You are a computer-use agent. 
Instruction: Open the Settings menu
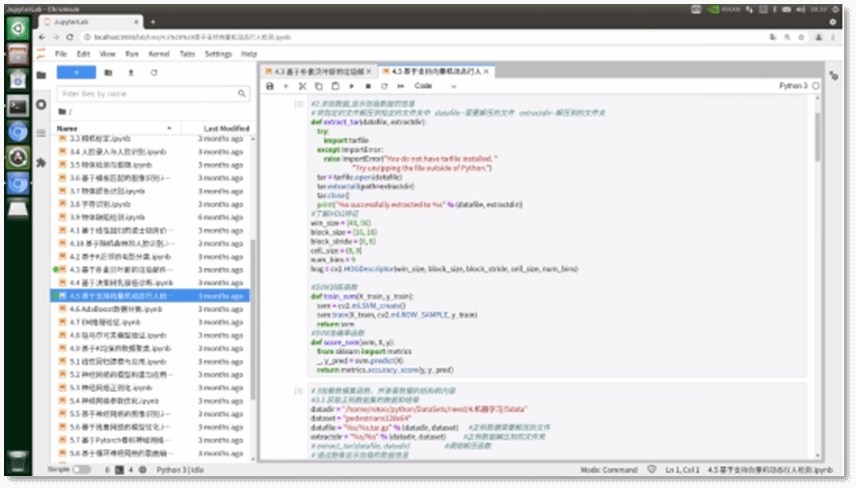(x=218, y=54)
